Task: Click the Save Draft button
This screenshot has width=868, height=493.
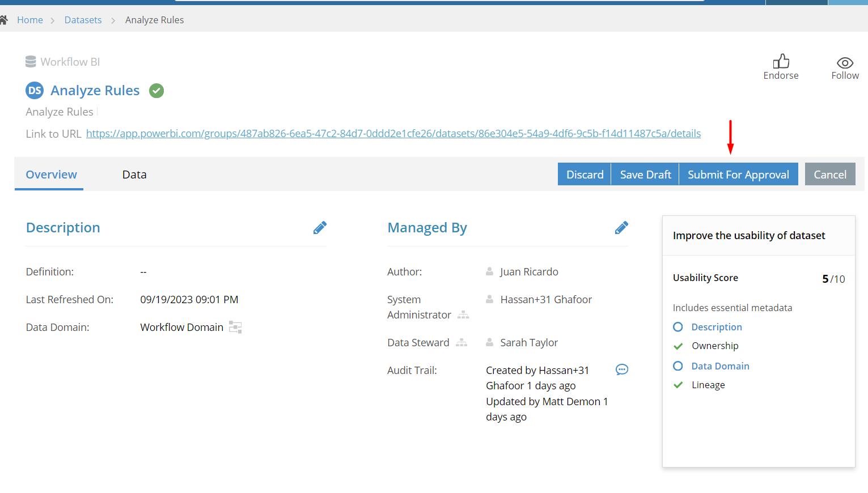Action: (645, 174)
